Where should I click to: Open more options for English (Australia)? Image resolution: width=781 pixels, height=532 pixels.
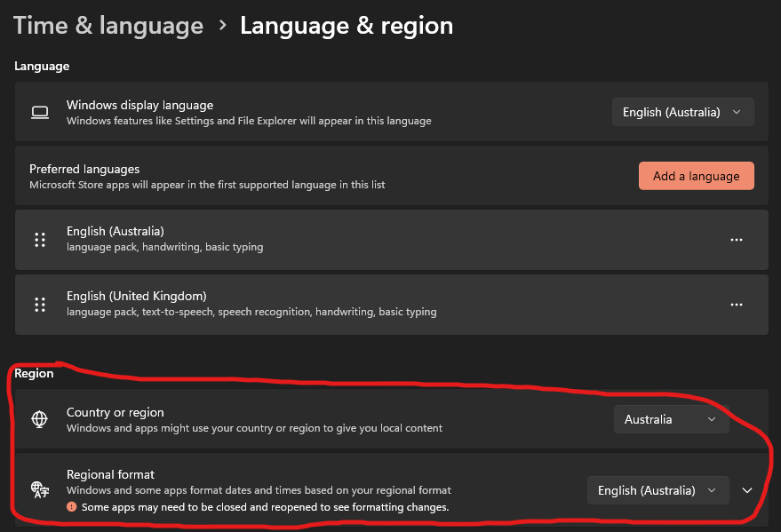coord(736,240)
